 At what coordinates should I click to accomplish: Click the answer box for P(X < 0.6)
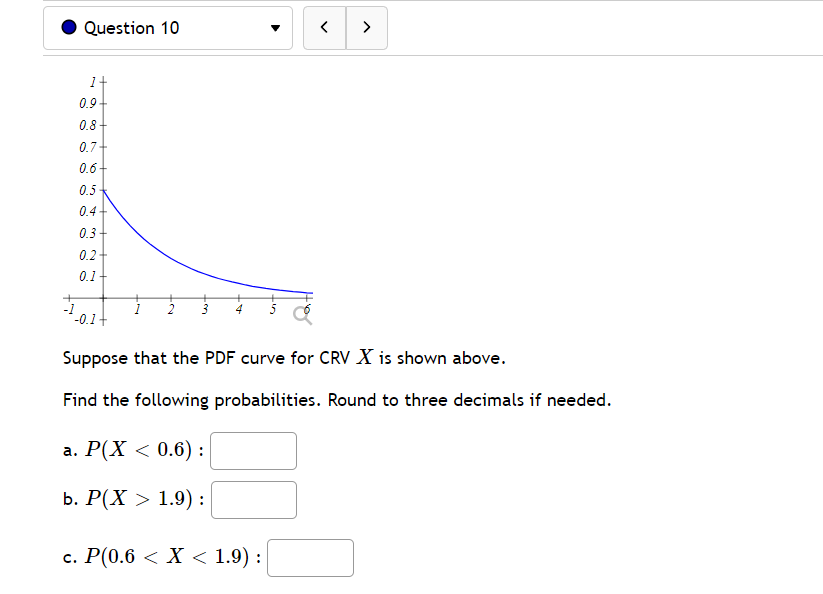tap(253, 451)
